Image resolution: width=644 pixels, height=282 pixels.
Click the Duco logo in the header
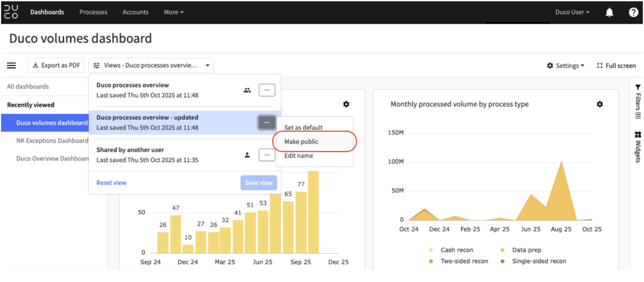[x=11, y=12]
